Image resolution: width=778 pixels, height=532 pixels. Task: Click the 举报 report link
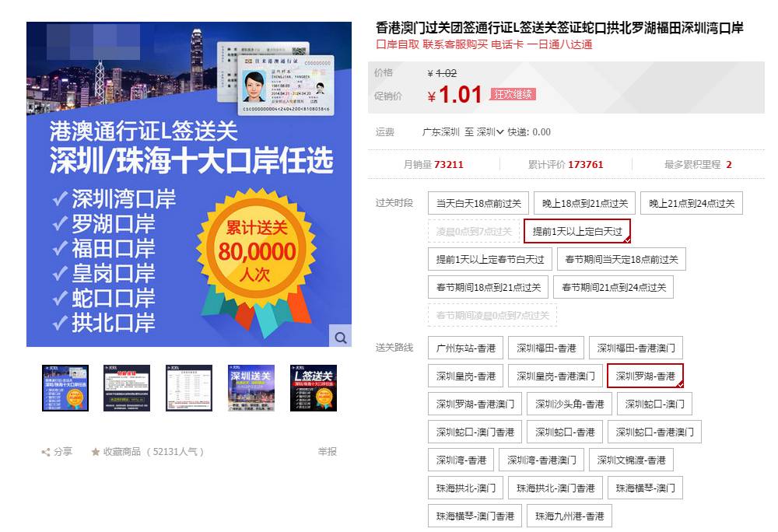coord(328,452)
